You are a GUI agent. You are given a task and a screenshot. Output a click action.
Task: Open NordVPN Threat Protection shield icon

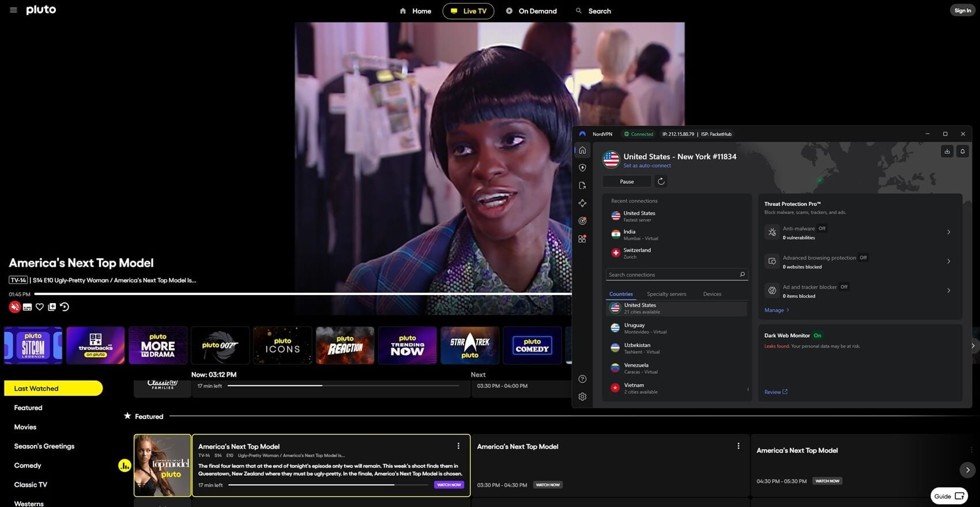(582, 168)
